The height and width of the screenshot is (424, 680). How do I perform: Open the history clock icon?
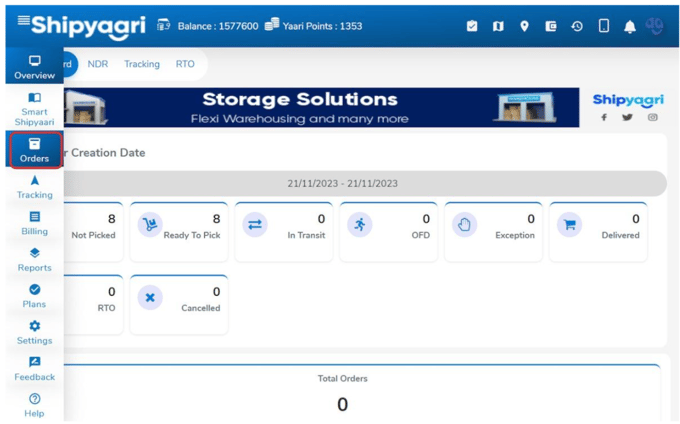tap(577, 26)
